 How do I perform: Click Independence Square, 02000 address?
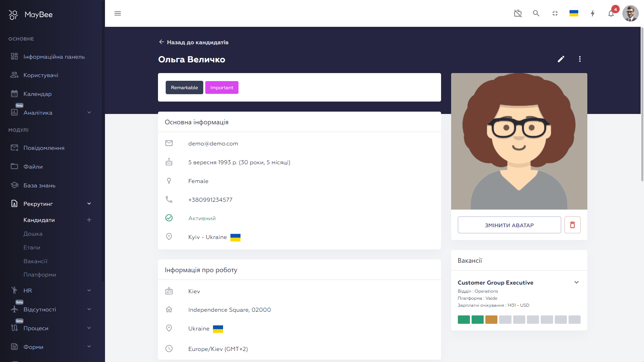tap(229, 310)
